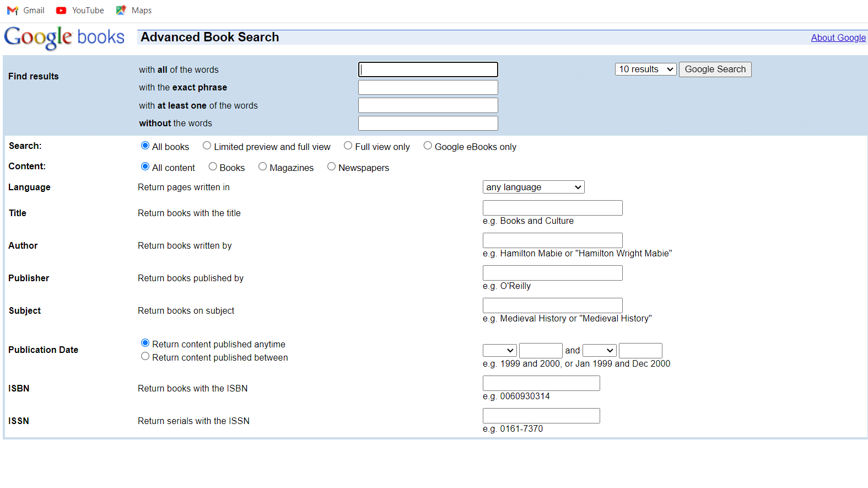Screen dimensions: 868x488
Task: Enable Return content published between option
Action: tap(145, 356)
